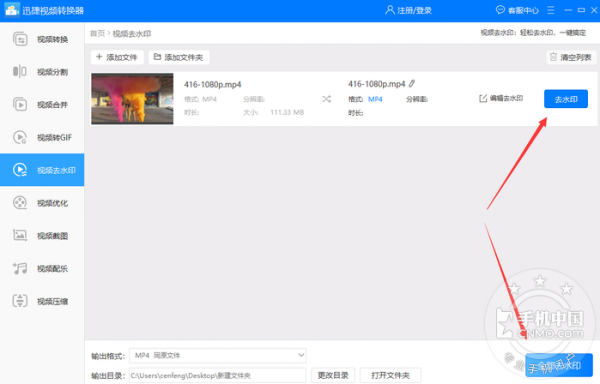Image resolution: width=600 pixels, height=384 pixels.
Task: Go to 视频合并 section
Action: [42, 104]
